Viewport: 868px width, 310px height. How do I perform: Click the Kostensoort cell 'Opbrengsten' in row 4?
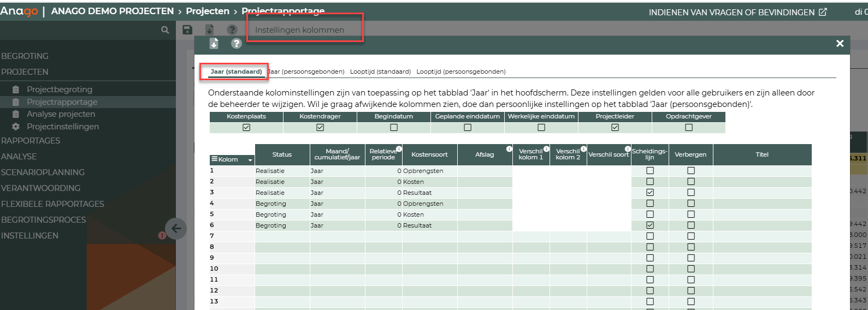click(x=430, y=204)
